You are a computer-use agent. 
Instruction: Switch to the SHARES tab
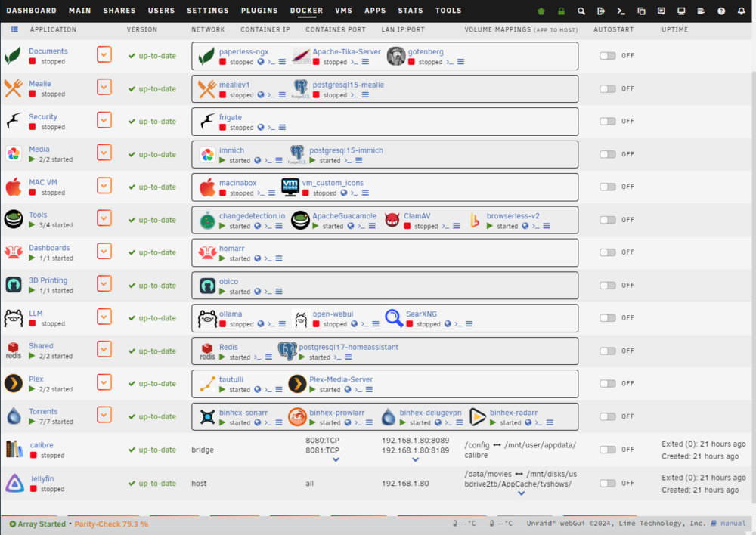[119, 10]
